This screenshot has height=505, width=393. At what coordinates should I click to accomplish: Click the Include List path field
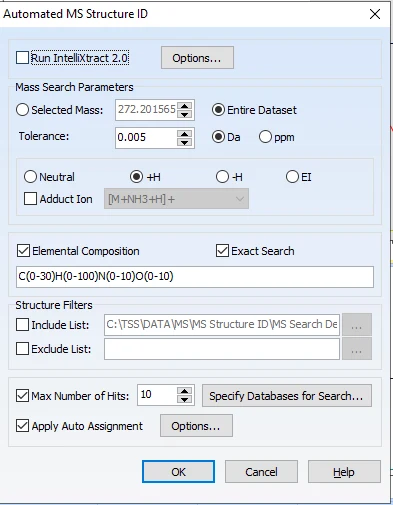coord(222,324)
